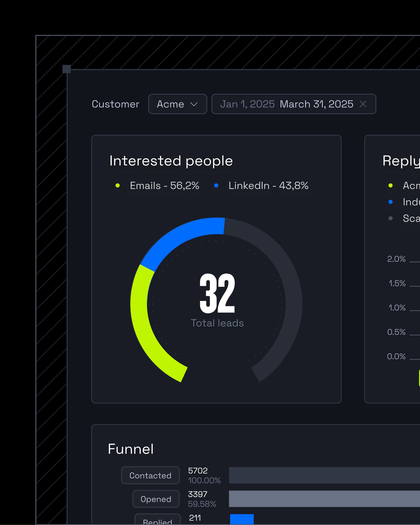
Task: Click the LinkedIn - 43,8% legend label
Action: [268, 186]
